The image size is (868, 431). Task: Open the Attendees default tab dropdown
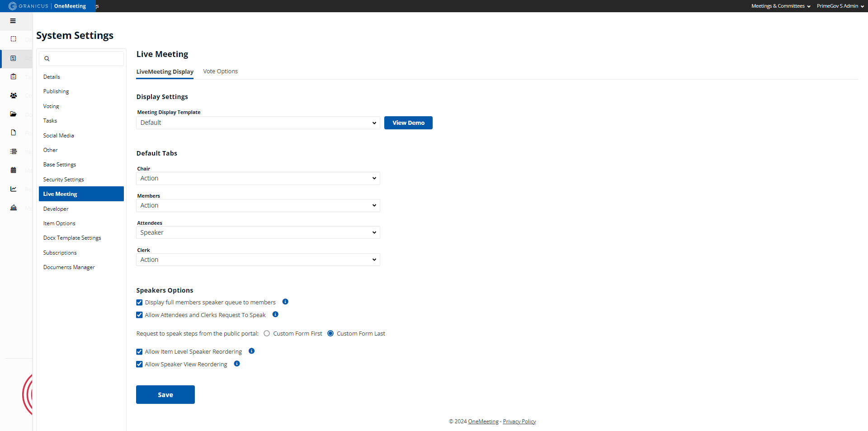pos(258,232)
